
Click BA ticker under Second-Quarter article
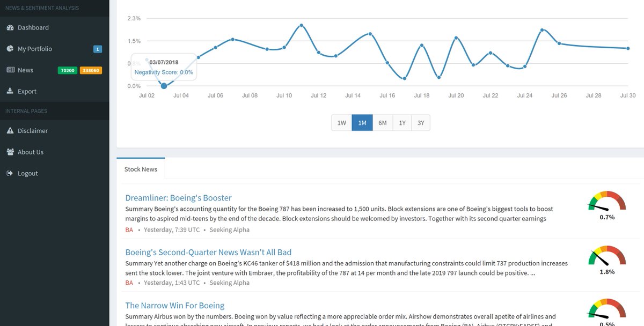pyautogui.click(x=129, y=283)
